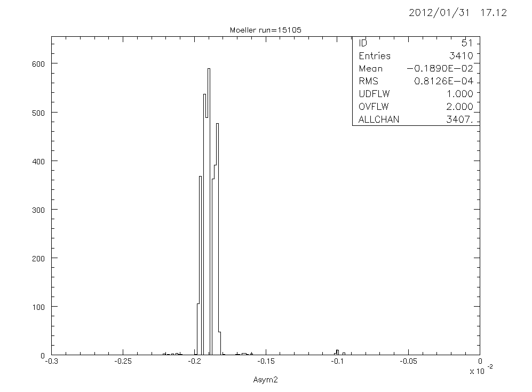This screenshot has width=532, height=392.
Task: Click the entries value '3410'
Action: point(460,56)
